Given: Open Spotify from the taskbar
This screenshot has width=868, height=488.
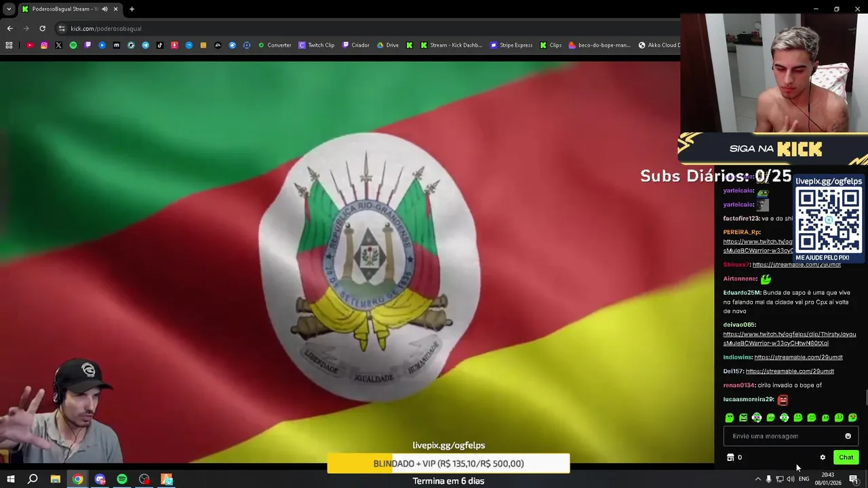Looking at the screenshot, I should click(122, 479).
